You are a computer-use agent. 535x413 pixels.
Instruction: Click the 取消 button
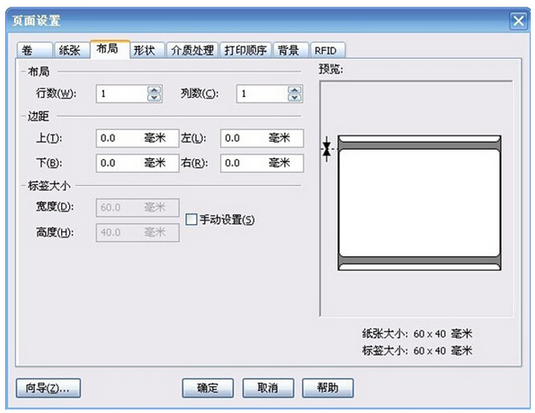(268, 388)
